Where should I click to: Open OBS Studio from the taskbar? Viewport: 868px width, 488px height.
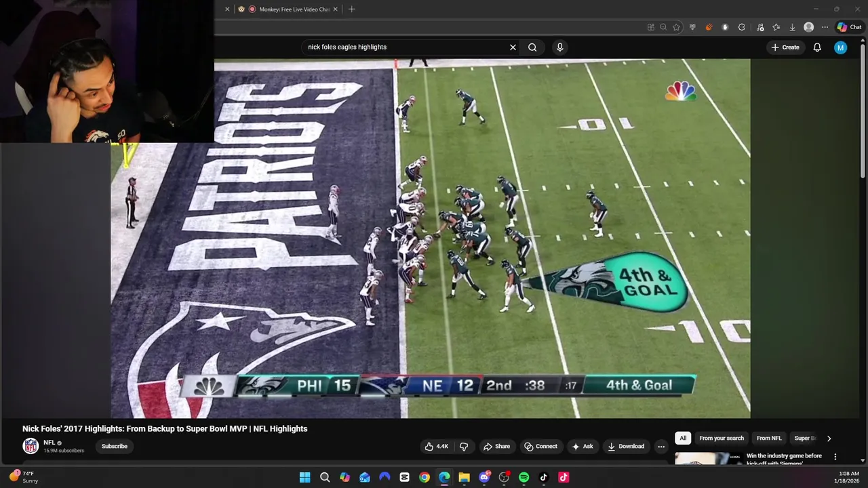(504, 477)
